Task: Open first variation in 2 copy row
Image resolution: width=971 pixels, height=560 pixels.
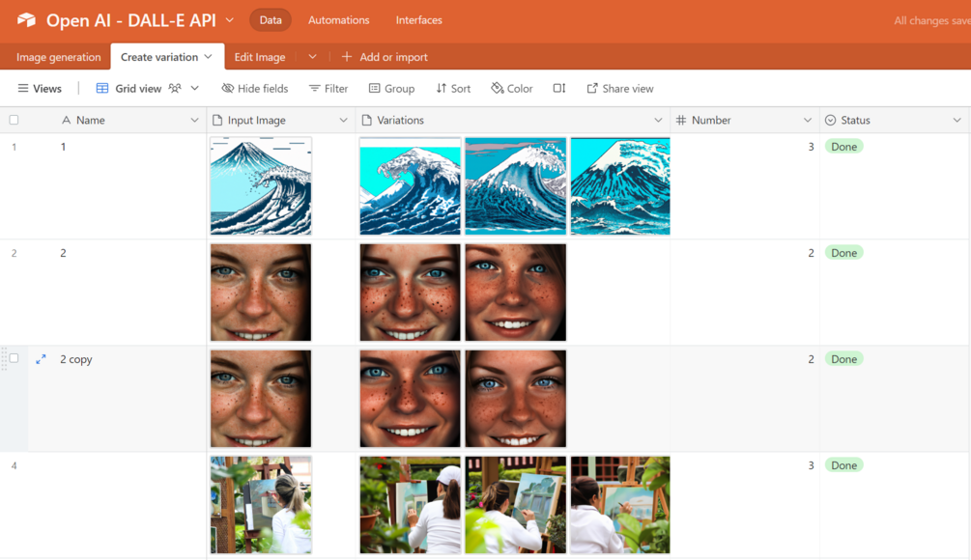Action: pyautogui.click(x=410, y=399)
